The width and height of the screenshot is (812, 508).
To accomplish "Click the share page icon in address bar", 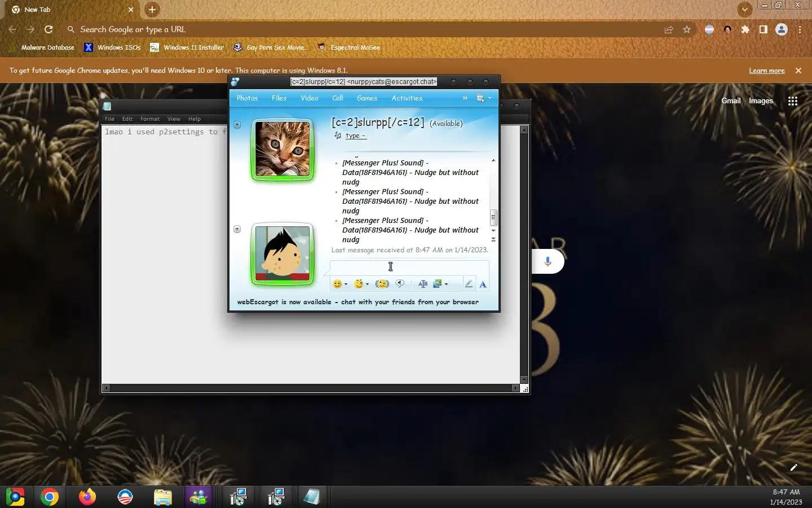I will (669, 29).
